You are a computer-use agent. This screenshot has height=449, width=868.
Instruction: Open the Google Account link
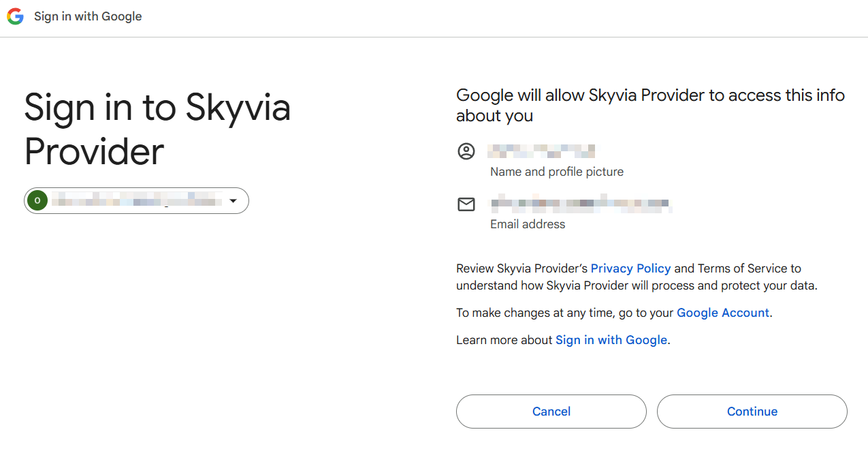tap(722, 313)
